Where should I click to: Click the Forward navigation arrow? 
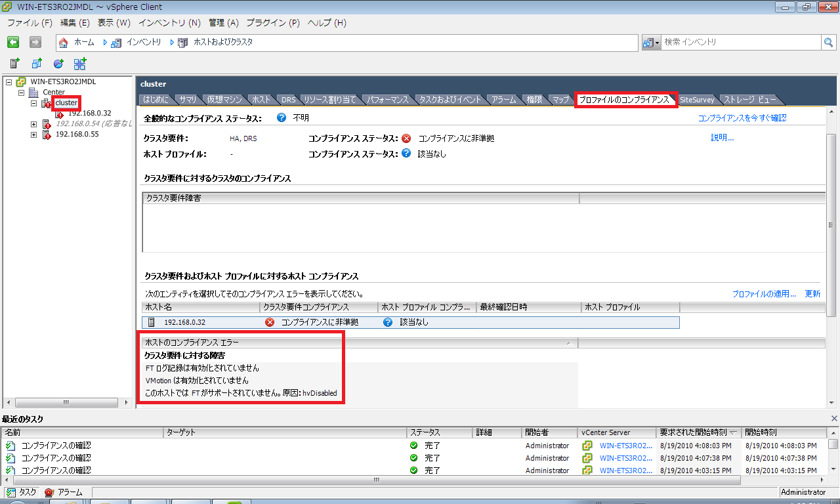(35, 42)
